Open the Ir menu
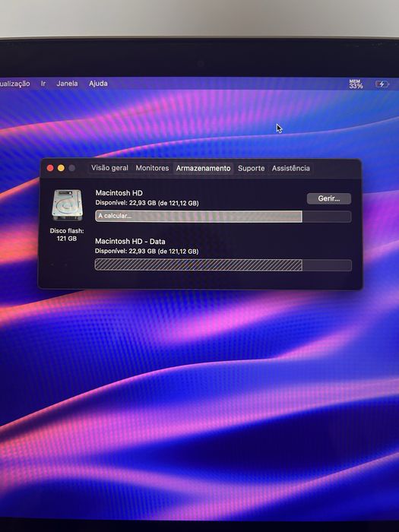 pos(43,84)
